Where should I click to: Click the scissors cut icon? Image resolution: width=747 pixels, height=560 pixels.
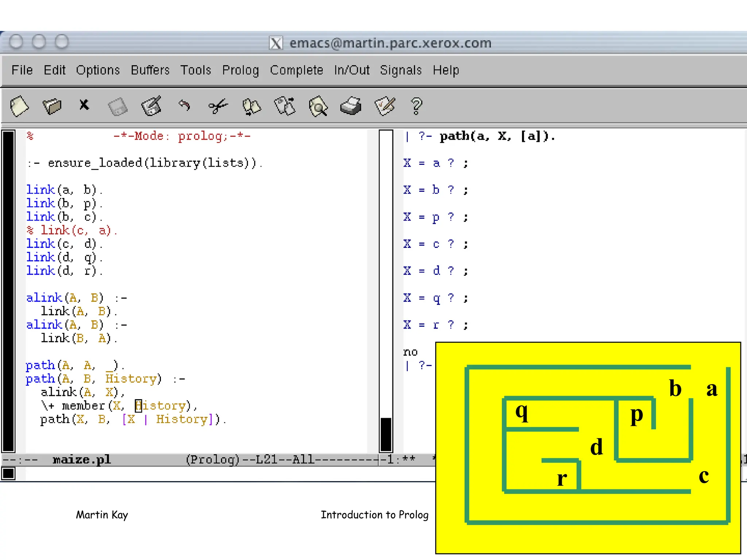pyautogui.click(x=218, y=106)
